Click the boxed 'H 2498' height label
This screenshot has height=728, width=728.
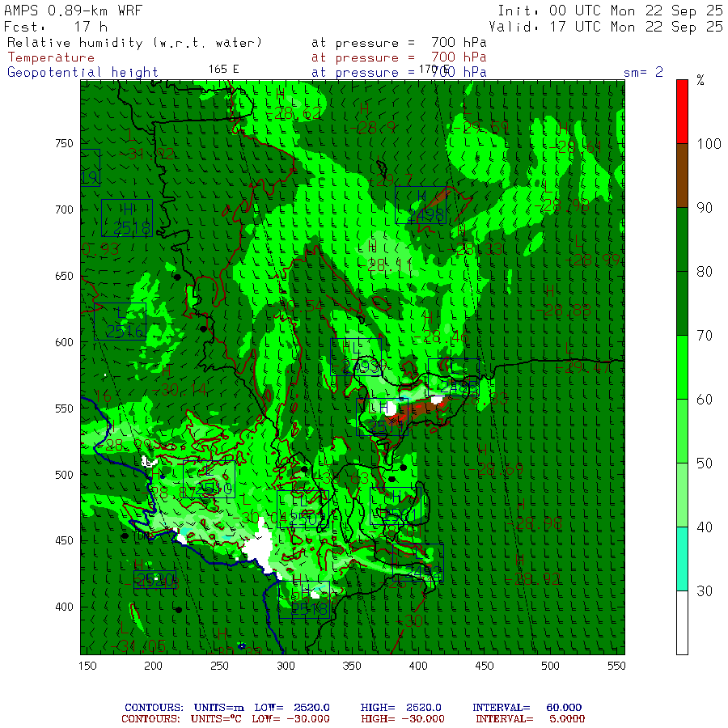pos(421,205)
